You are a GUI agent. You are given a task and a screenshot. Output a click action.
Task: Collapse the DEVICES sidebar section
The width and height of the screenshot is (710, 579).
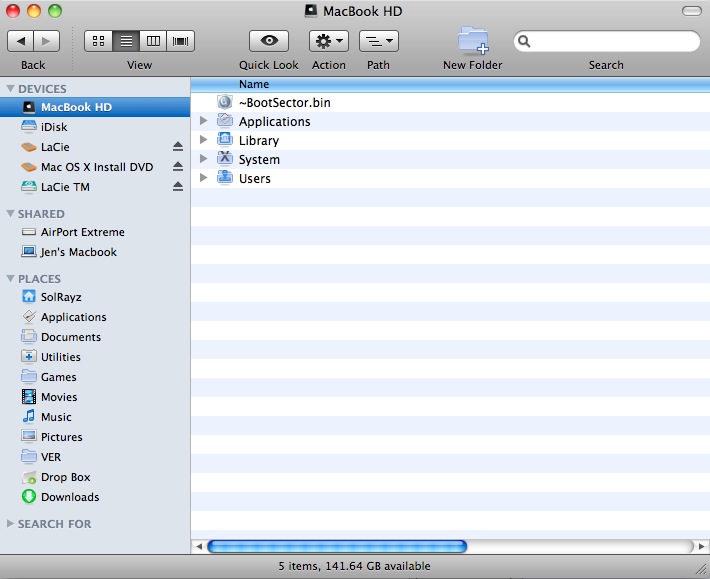tap(10, 89)
